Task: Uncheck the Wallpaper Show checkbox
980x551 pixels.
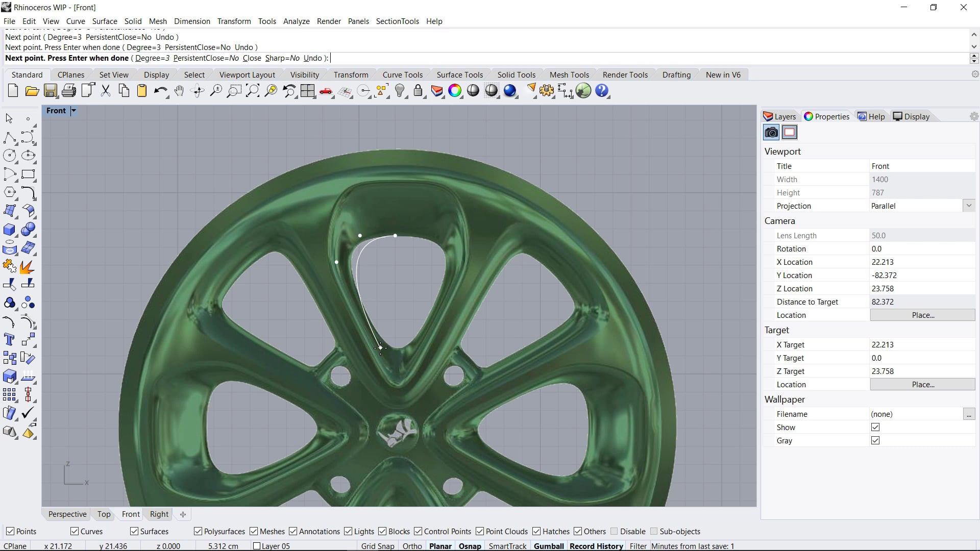Action: coord(875,428)
